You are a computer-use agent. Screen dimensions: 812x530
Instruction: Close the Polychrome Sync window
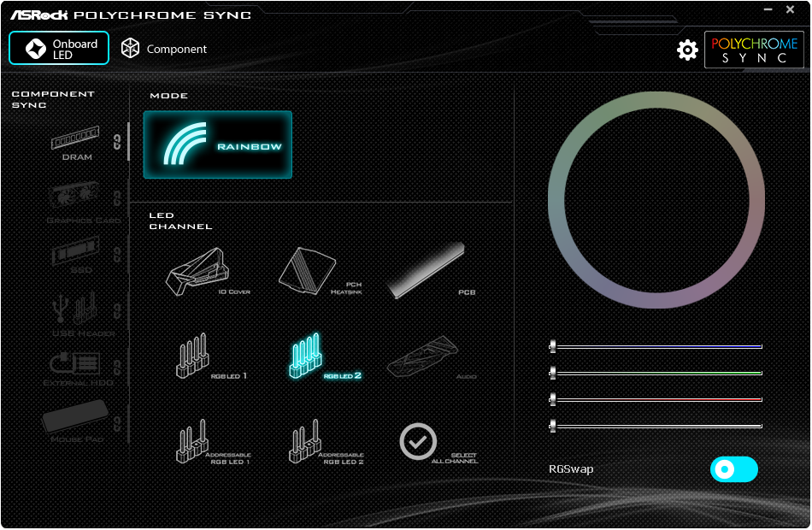[x=791, y=9]
